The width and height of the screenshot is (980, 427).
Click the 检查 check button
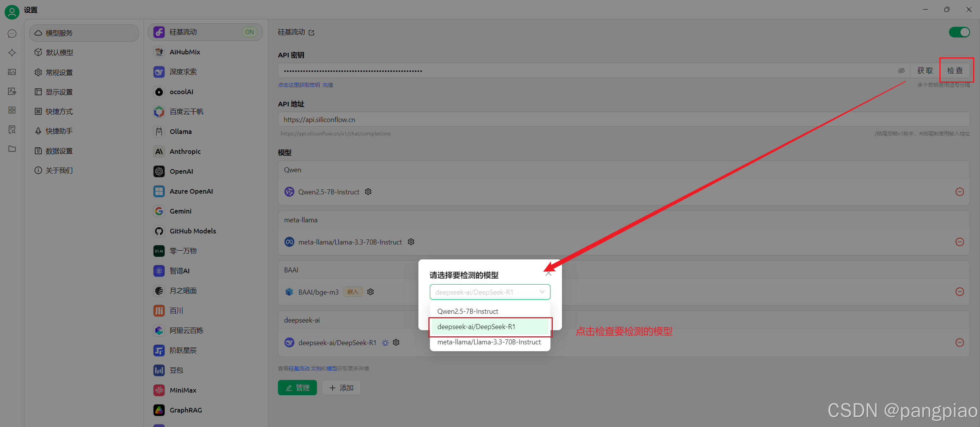coord(955,71)
